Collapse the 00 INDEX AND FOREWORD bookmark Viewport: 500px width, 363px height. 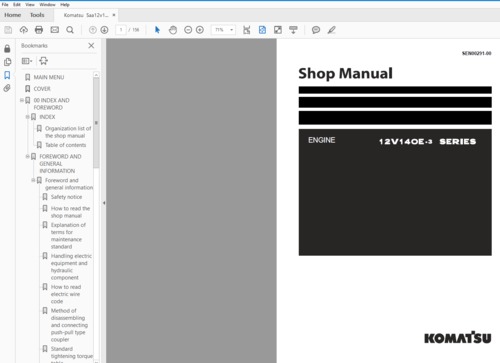click(22, 100)
